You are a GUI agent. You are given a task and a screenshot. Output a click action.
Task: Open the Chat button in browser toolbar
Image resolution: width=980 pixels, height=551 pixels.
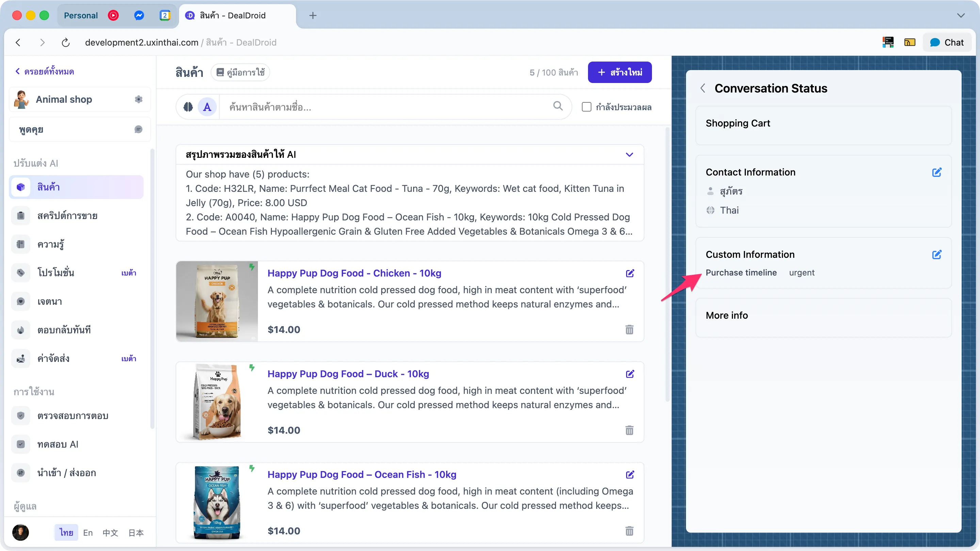[947, 42]
